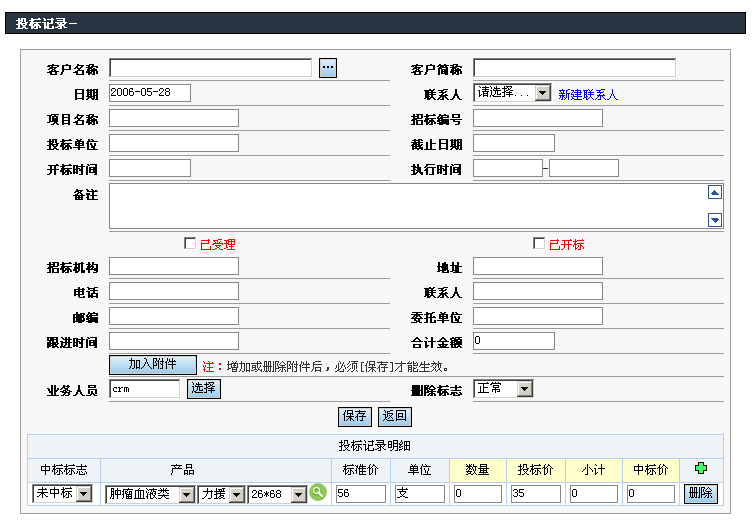Click the green magnifier product search icon
This screenshot has width=756, height=522.
click(318, 492)
